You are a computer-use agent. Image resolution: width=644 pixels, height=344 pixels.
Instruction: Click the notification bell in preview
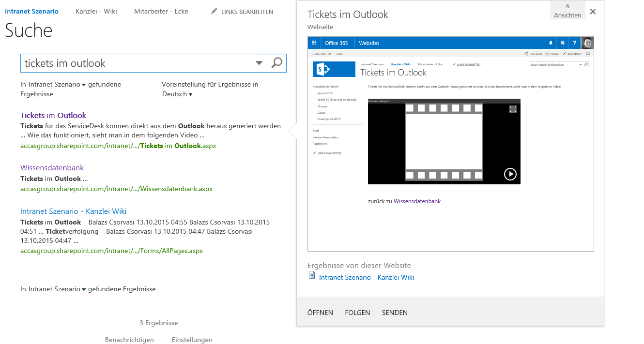pos(551,43)
